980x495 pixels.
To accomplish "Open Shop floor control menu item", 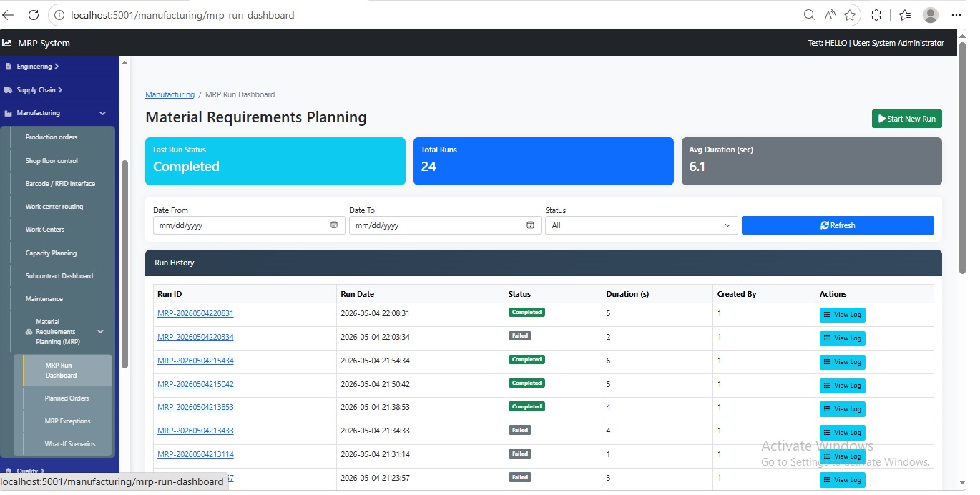I will [52, 161].
